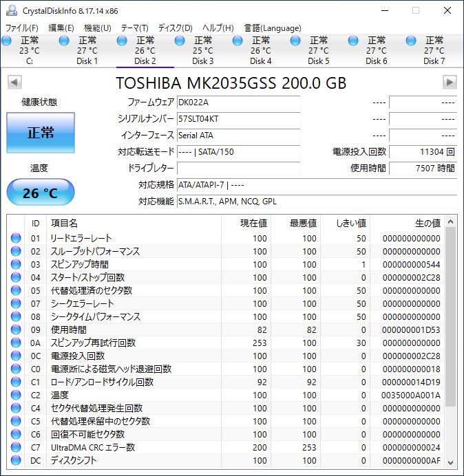Screen dimensions: 464x476
Task: Click status orb of row C2 温度
Action: coord(16,395)
